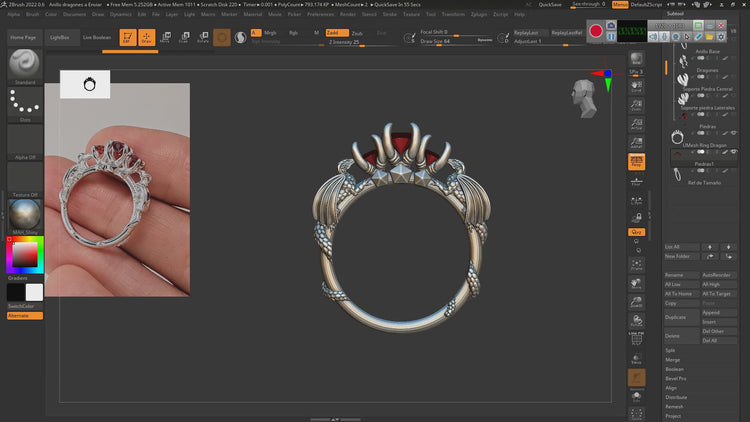Viewport: 750px width, 422px height.
Task: Activate the Edit mode button
Action: click(128, 38)
